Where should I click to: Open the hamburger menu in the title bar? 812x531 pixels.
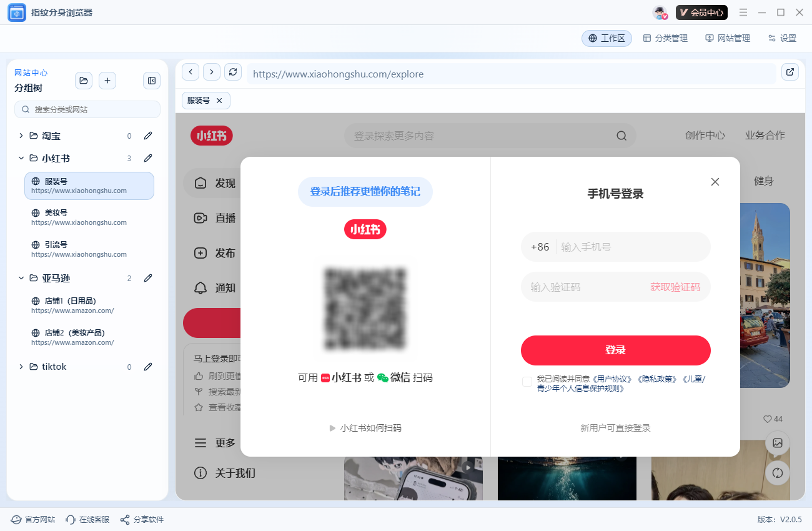pyautogui.click(x=743, y=12)
